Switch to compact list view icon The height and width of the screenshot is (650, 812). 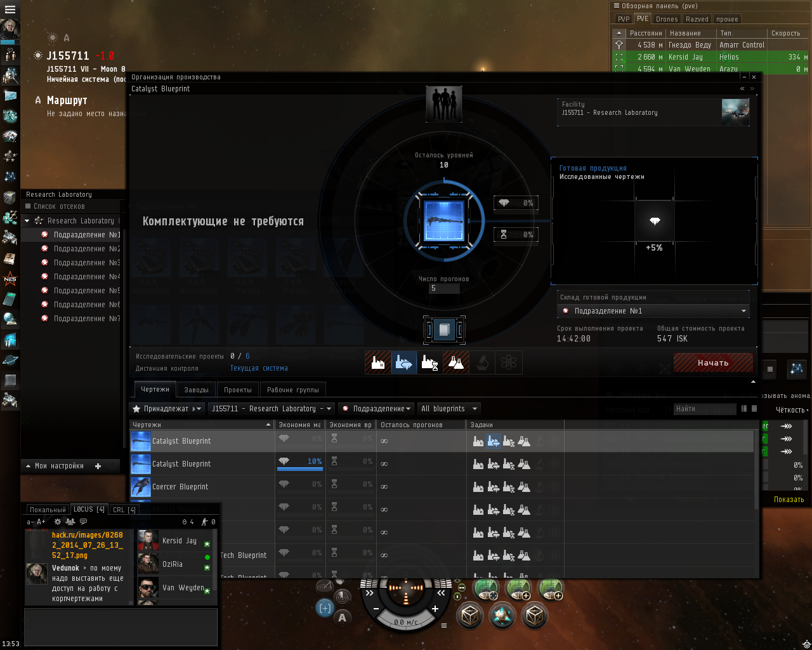point(754,409)
